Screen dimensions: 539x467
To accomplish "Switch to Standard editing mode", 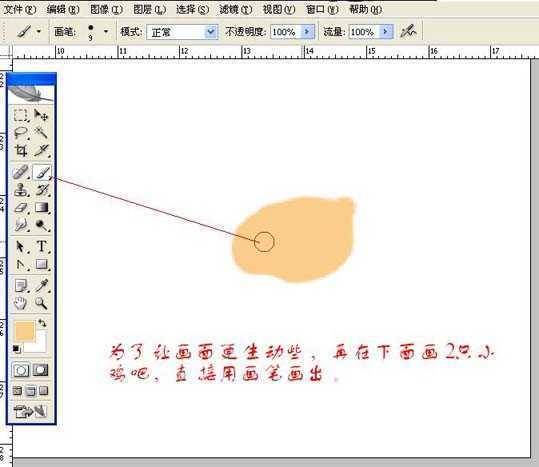I will click(21, 370).
